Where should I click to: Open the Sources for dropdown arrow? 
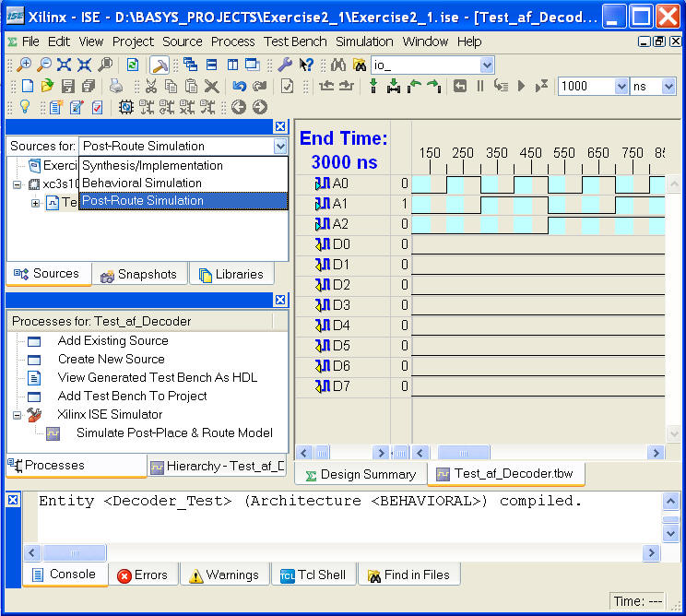click(280, 146)
